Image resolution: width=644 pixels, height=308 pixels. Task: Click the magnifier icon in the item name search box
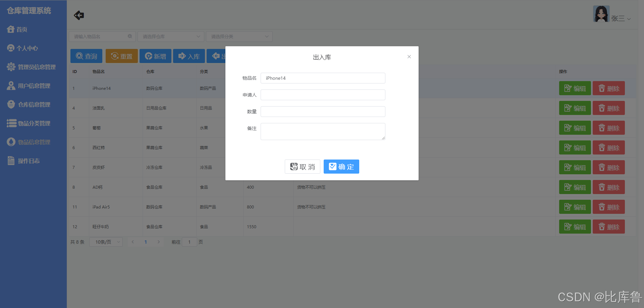[x=130, y=36]
